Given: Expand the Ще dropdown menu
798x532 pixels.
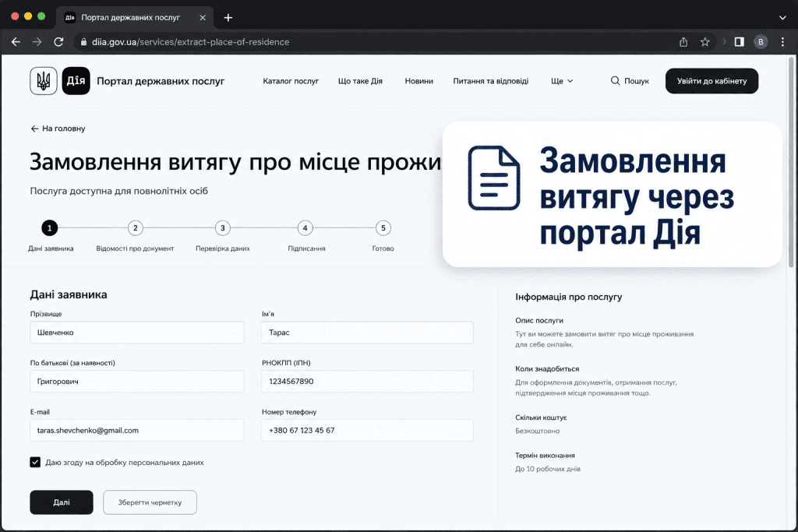Looking at the screenshot, I should click(x=562, y=81).
